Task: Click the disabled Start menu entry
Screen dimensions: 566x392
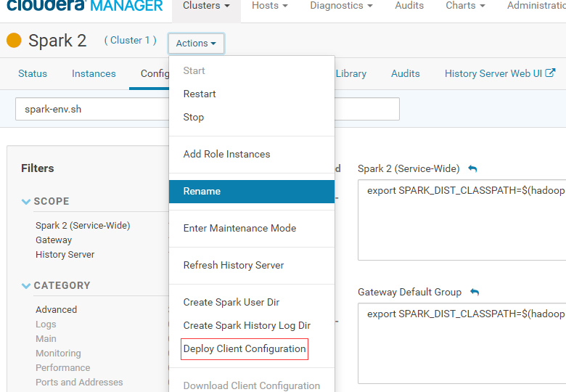Action: 252,70
